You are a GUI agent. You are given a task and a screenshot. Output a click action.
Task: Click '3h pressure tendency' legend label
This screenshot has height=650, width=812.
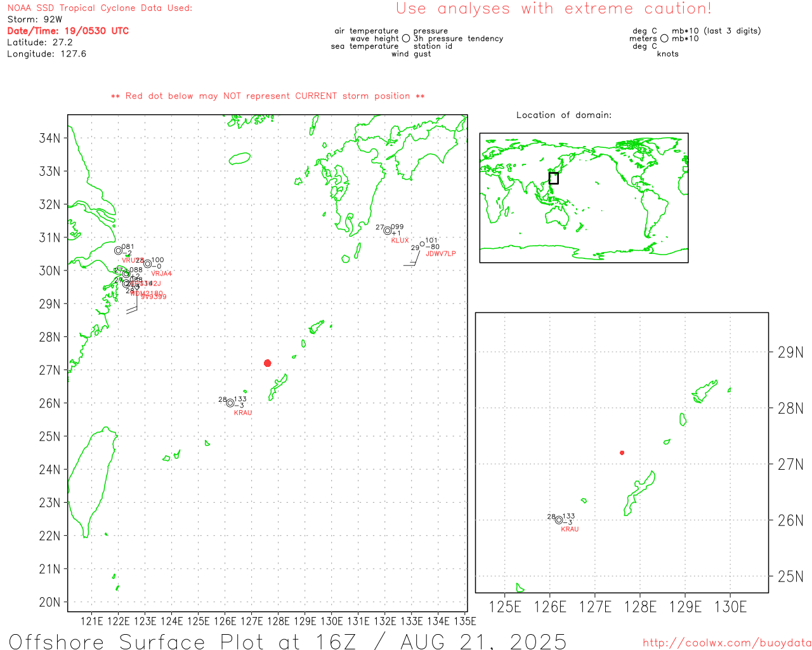[459, 39]
